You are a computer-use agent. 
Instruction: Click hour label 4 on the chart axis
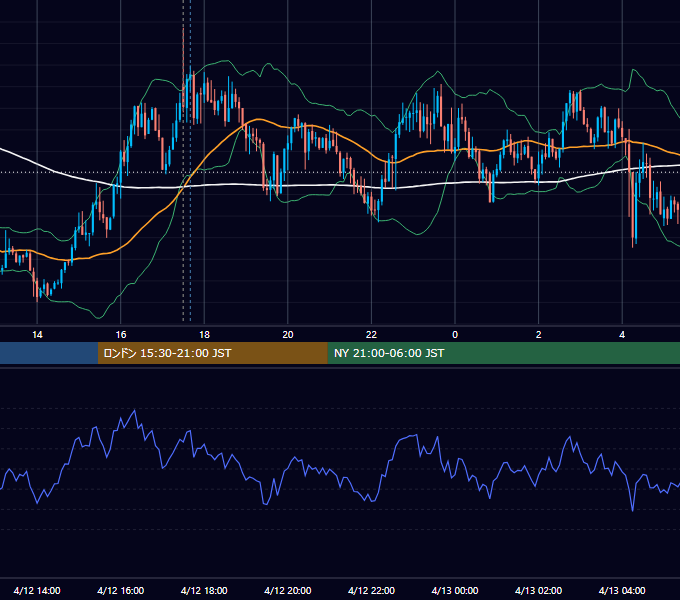click(622, 335)
